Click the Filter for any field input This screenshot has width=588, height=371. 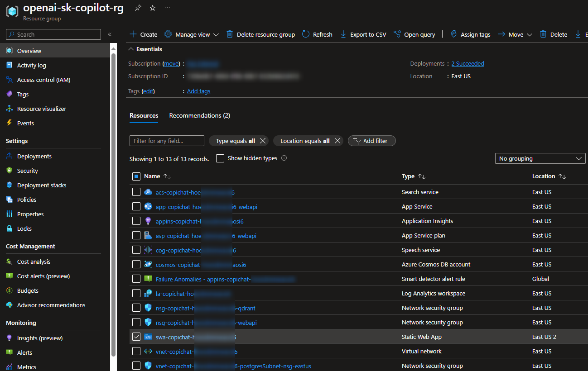coord(167,141)
